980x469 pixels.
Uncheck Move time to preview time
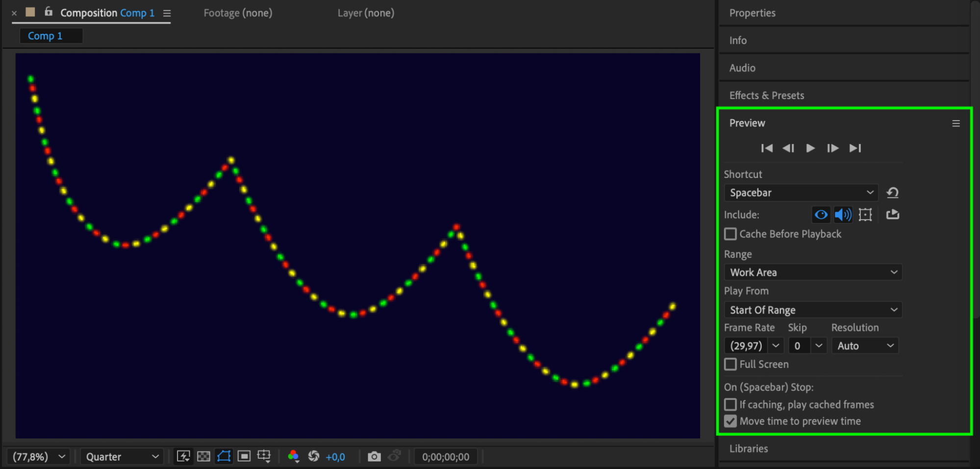[x=730, y=421]
